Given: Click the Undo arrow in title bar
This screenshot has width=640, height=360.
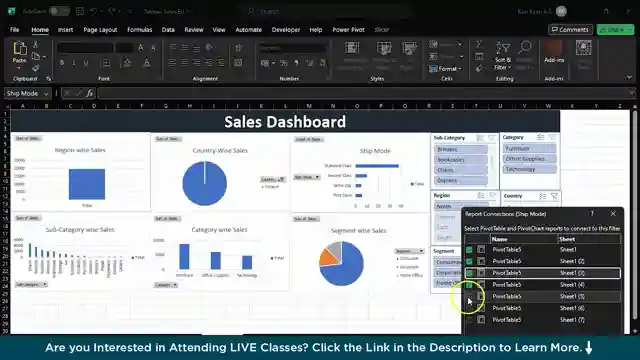Looking at the screenshot, I should 93,11.
